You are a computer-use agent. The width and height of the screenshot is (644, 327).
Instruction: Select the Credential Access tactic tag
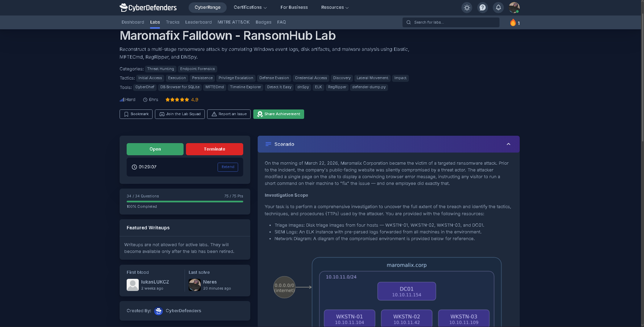click(310, 78)
